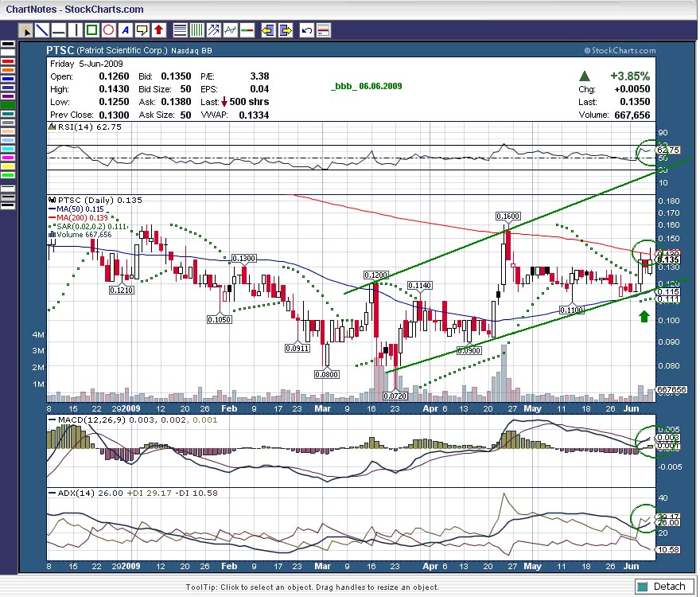This screenshot has width=700, height=597.
Task: Click the RSI(14) 62.75 indicator label
Action: [89, 127]
